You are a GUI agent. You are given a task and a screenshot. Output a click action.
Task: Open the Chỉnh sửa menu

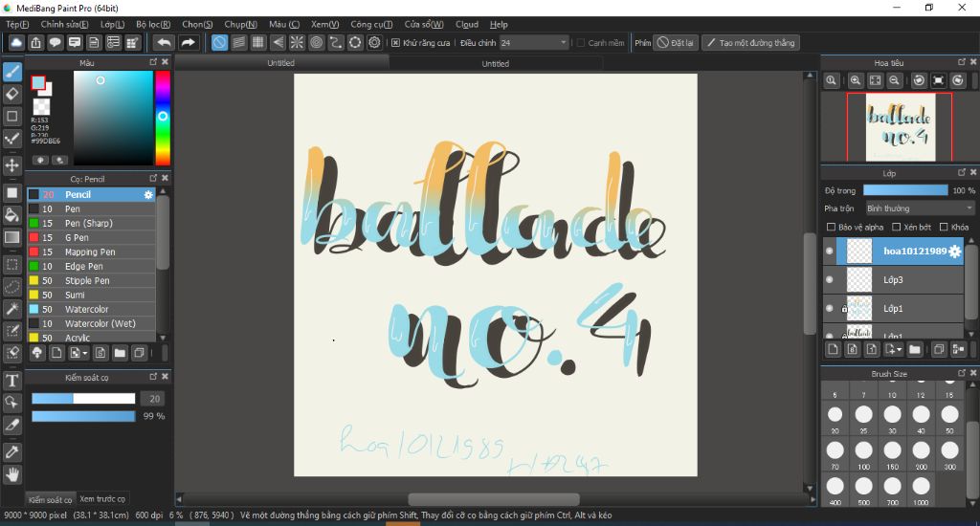click(64, 24)
